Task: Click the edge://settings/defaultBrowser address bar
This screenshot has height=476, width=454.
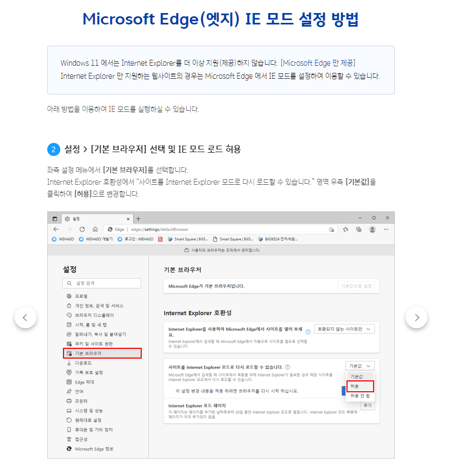Action: [220, 229]
